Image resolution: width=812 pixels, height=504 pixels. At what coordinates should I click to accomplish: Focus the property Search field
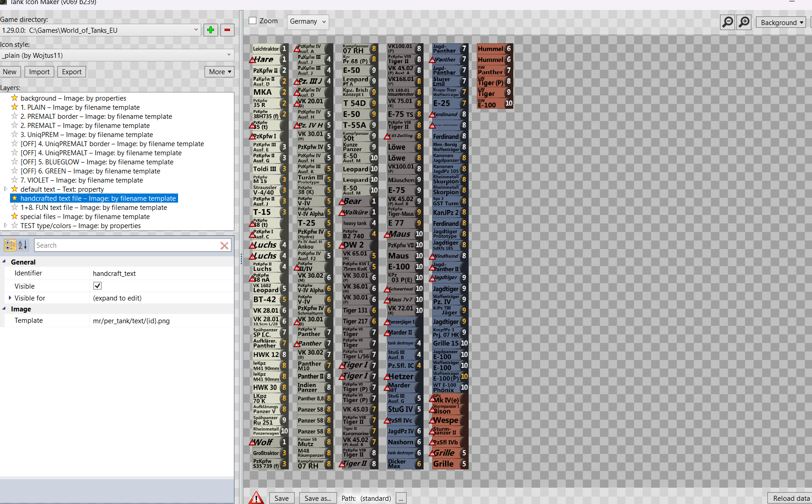(x=127, y=245)
